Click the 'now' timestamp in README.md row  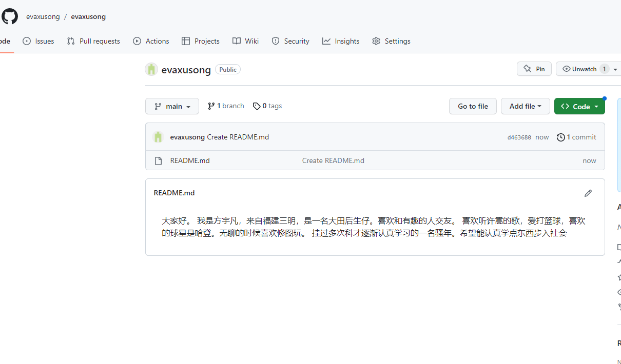(589, 160)
